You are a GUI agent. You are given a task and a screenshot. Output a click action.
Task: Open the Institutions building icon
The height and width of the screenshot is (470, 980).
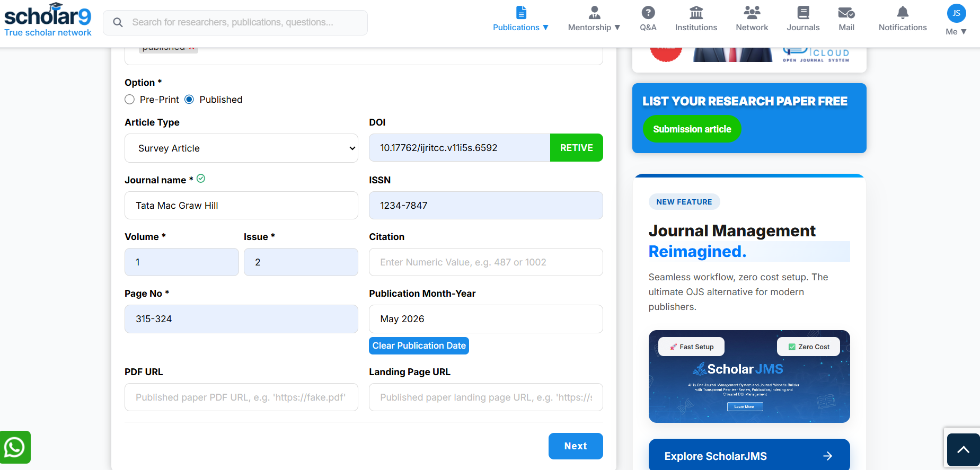(696, 12)
